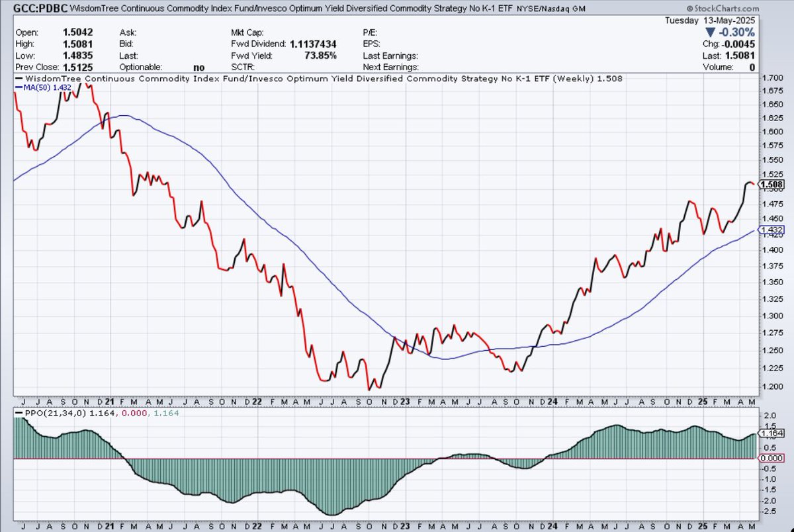The height and width of the screenshot is (532, 794).
Task: Click the -0.5 label on the PPO axis
Action: [x=768, y=469]
